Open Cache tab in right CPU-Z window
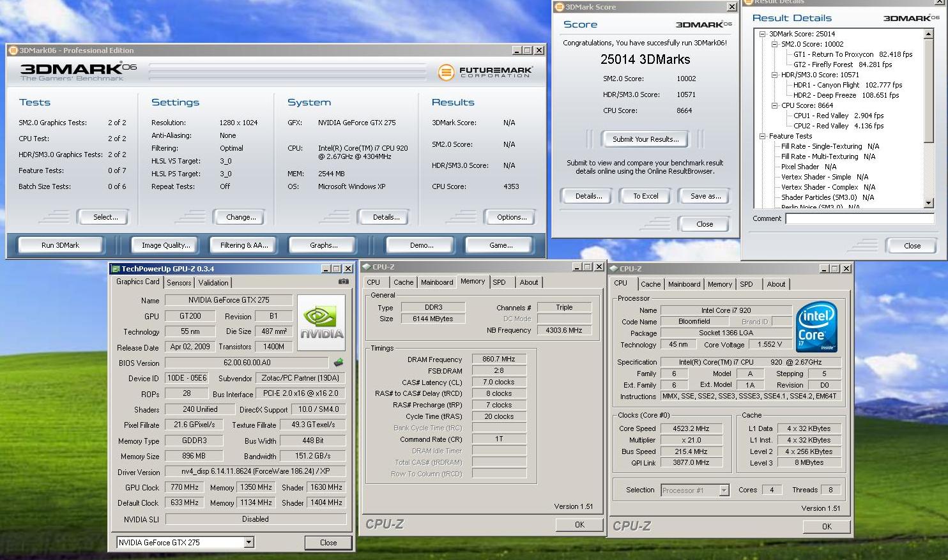This screenshot has width=948, height=560. 650,284
